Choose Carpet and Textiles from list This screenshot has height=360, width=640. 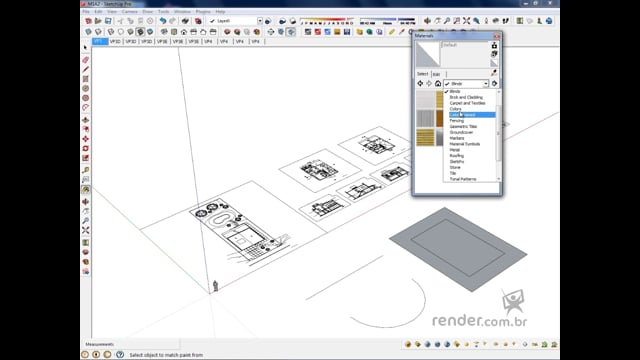click(467, 103)
